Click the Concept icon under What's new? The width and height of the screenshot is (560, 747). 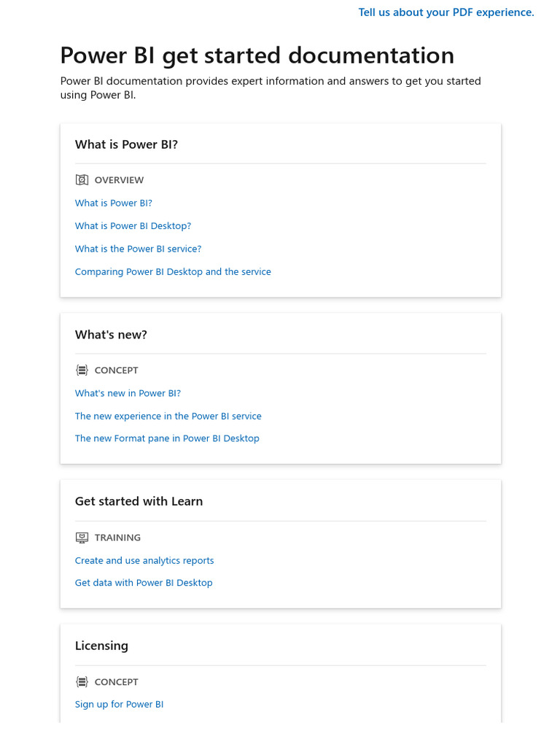[82, 371]
